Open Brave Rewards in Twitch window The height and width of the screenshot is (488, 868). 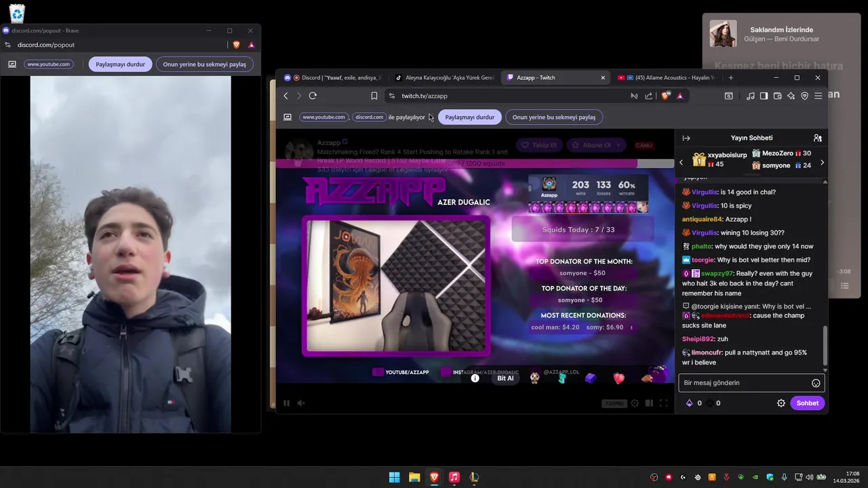click(x=680, y=96)
